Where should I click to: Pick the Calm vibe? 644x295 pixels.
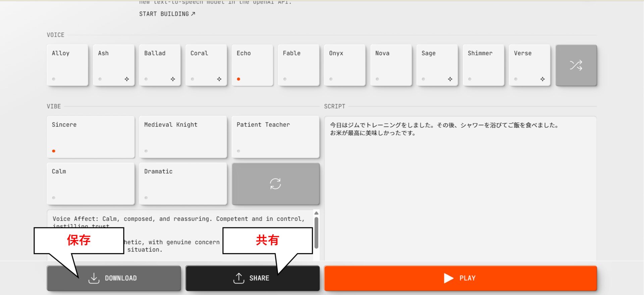coord(91,184)
